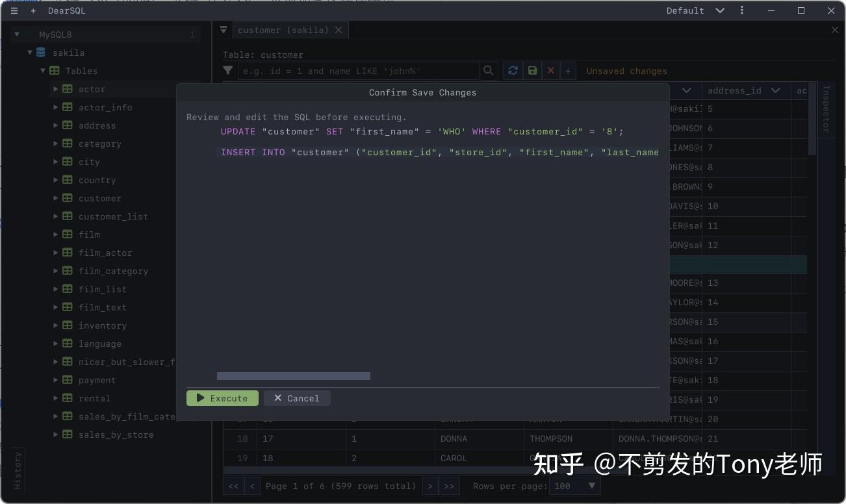This screenshot has width=846, height=504.
Task: Click the rental table icon
Action: (x=67, y=398)
